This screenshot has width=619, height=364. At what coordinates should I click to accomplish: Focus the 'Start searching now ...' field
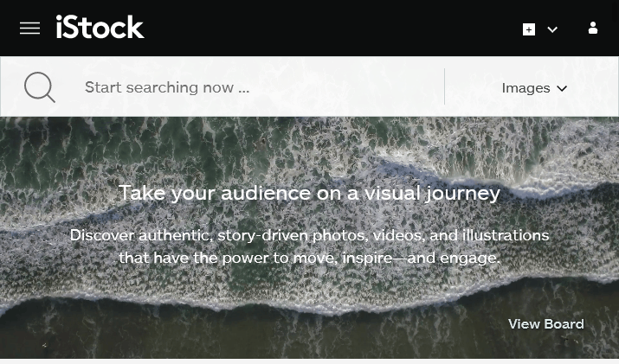click(261, 87)
